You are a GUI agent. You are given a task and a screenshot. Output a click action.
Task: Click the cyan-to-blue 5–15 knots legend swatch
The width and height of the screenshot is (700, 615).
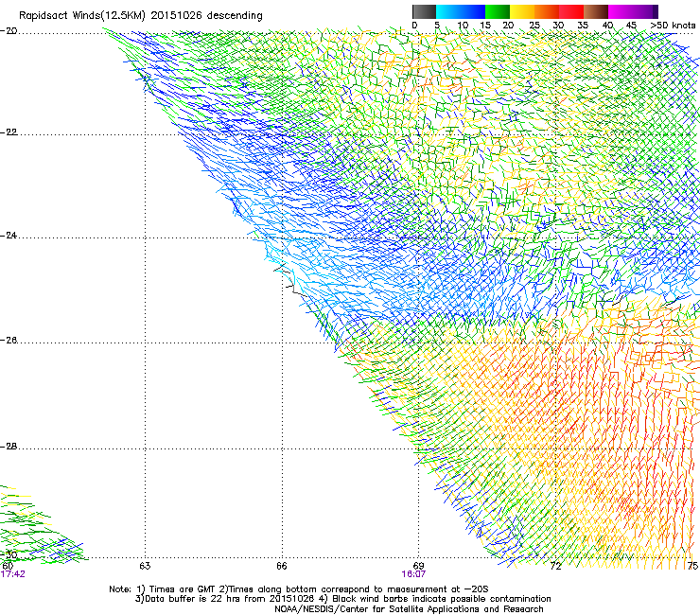pos(461,11)
